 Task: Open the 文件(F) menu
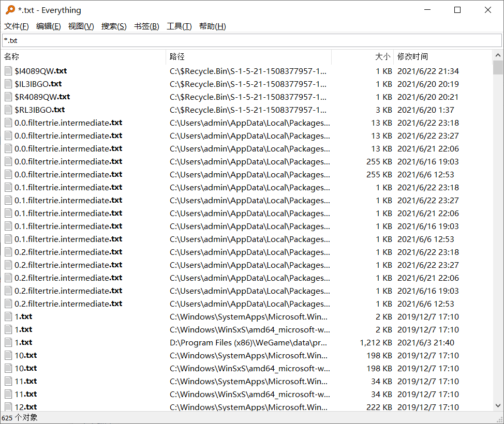(x=17, y=26)
